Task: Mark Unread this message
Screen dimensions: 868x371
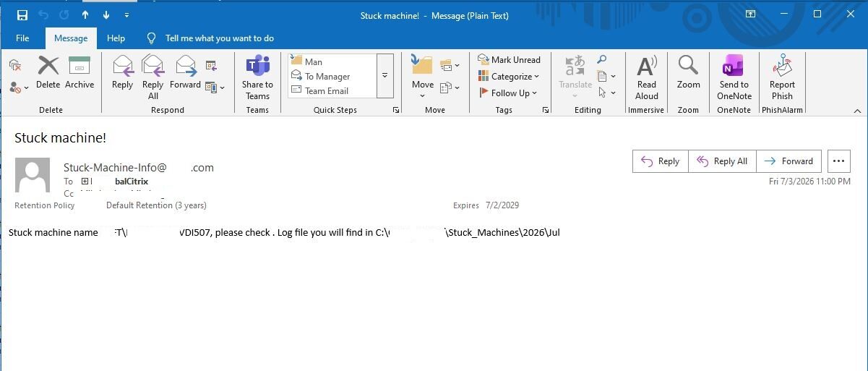Action: (509, 60)
